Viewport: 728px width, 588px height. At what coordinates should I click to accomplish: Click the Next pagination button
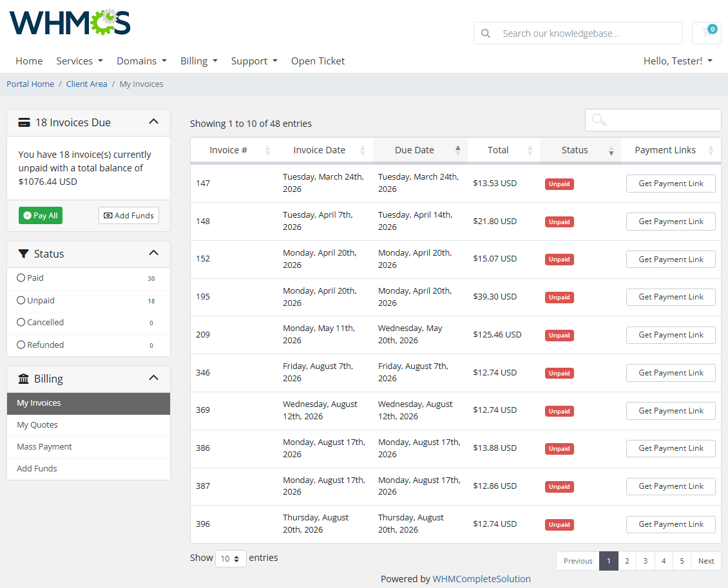tap(705, 561)
